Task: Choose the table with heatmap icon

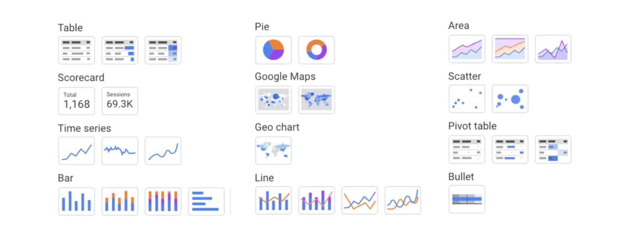Action: [x=163, y=50]
